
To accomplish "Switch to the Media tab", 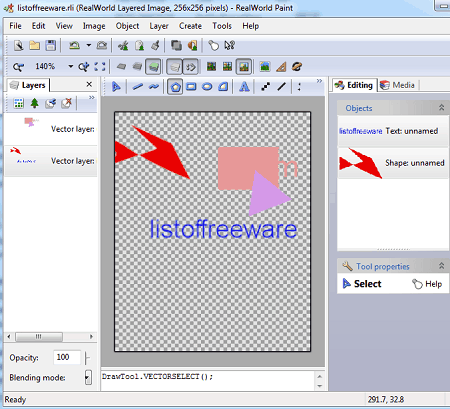I will [x=398, y=85].
